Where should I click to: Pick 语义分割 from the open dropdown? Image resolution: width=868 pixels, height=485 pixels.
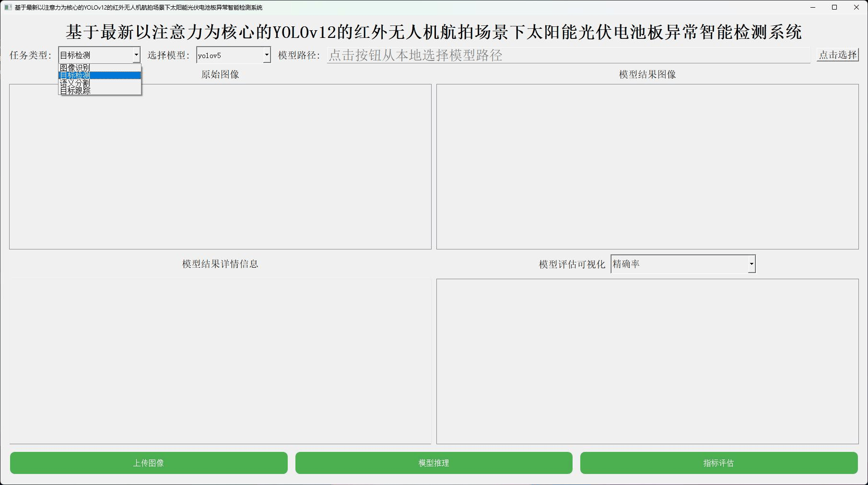(100, 83)
